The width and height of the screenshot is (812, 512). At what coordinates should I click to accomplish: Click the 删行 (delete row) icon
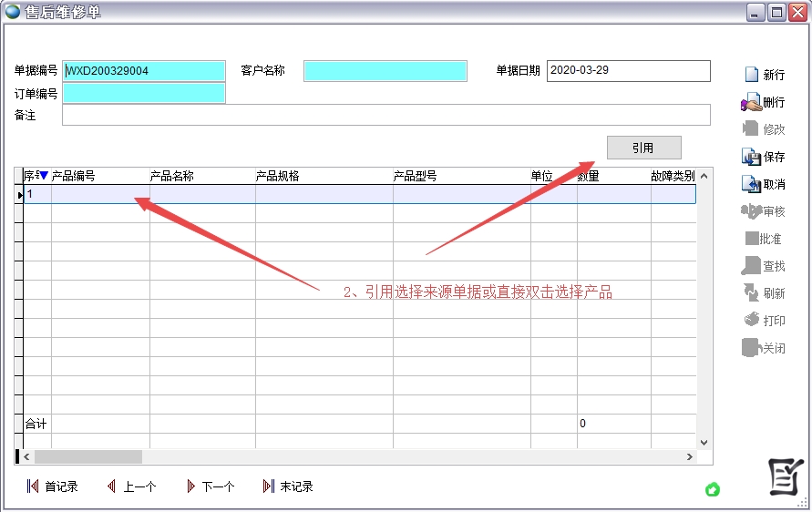tap(751, 103)
